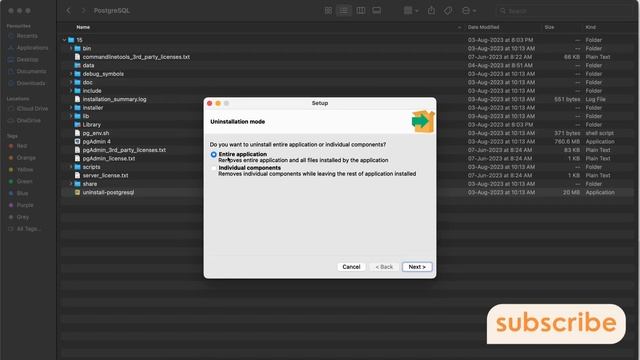
Task: Click the Cancel button in Setup
Action: coord(351,267)
